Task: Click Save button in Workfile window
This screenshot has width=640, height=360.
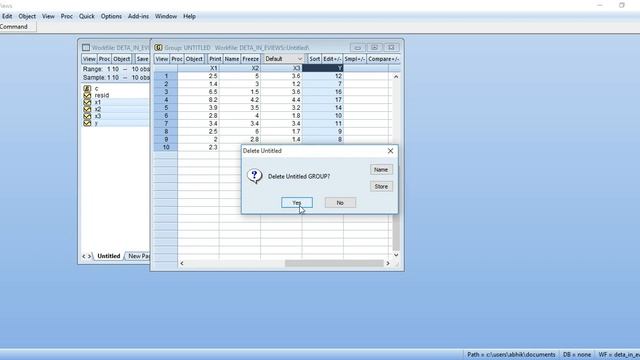Action: coord(142,59)
